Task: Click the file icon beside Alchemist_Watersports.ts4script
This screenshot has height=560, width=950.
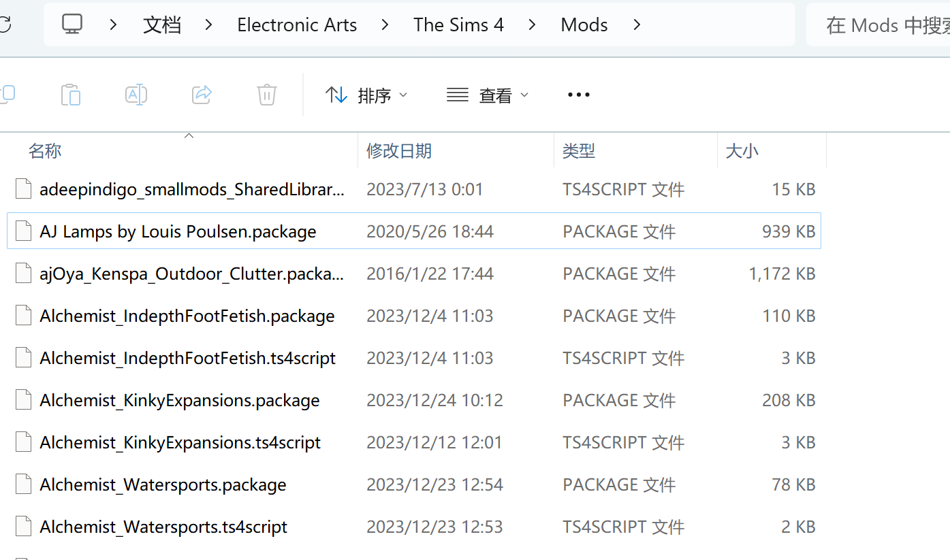Action: point(24,527)
